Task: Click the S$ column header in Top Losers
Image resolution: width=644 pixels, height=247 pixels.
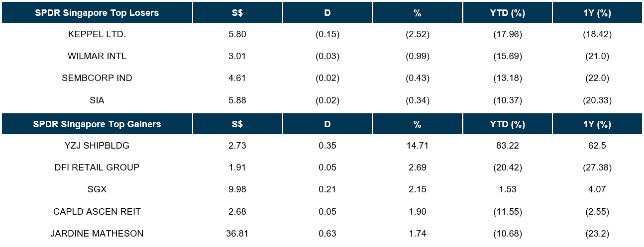Action: coord(237,13)
